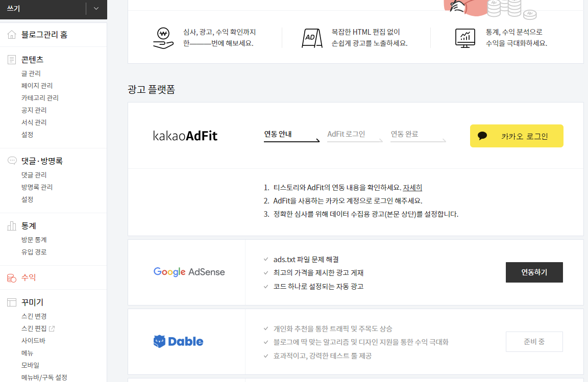Image resolution: width=588 pixels, height=382 pixels.
Task: Open 카테고리 관리
Action: click(40, 98)
